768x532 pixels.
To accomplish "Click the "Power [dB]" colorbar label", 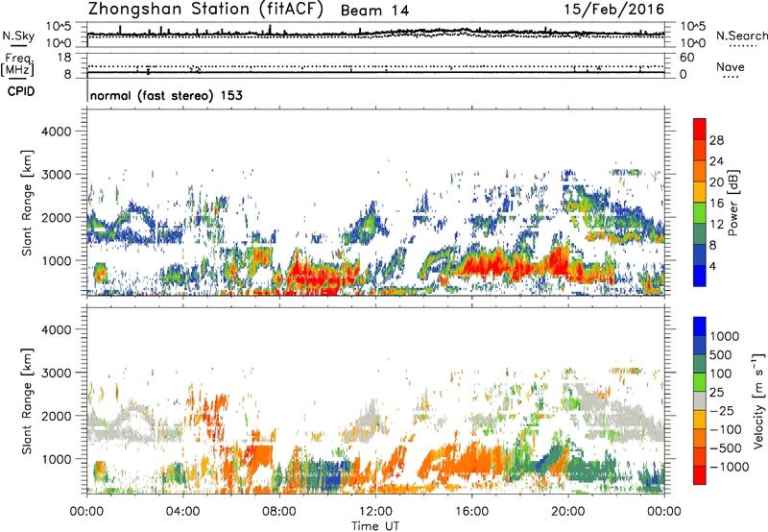I will coord(732,203).
